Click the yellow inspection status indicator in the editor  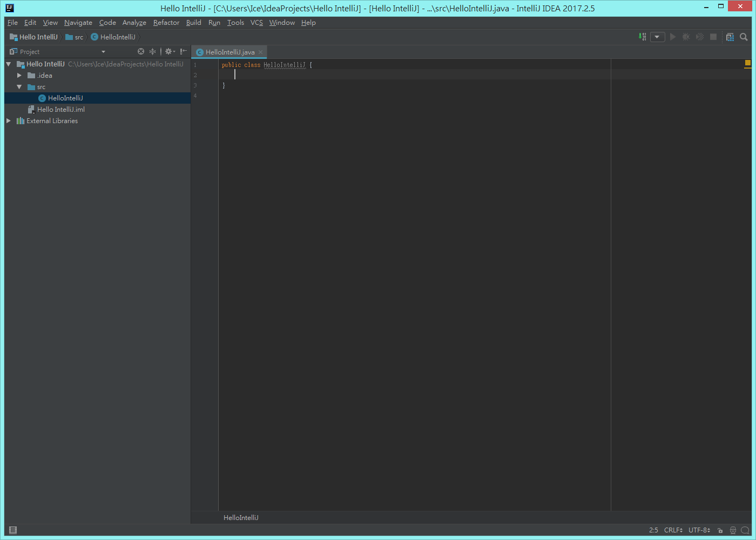pos(748,63)
